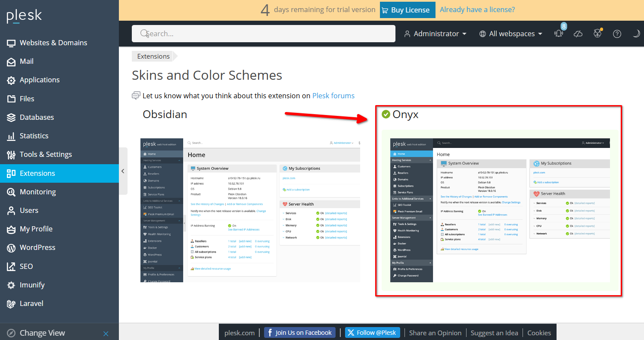The height and width of the screenshot is (340, 644).
Task: Click the SEO chart icon
Action: (x=11, y=266)
